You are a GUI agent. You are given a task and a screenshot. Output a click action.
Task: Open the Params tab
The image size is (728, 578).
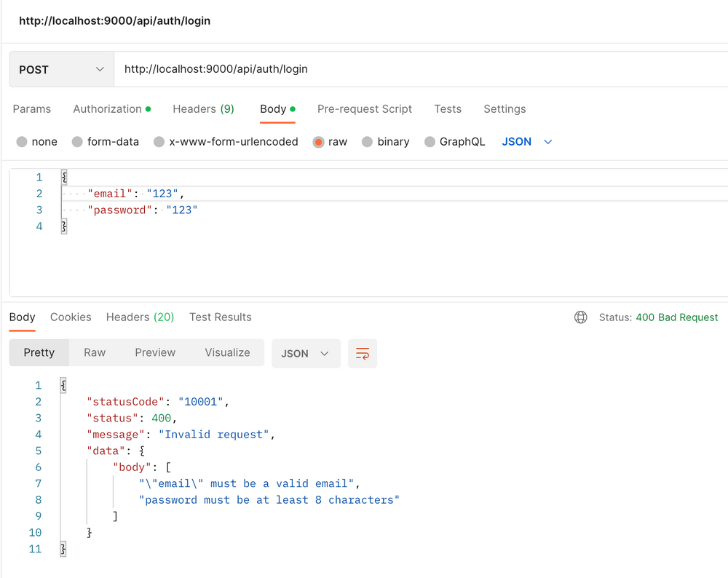(x=31, y=109)
